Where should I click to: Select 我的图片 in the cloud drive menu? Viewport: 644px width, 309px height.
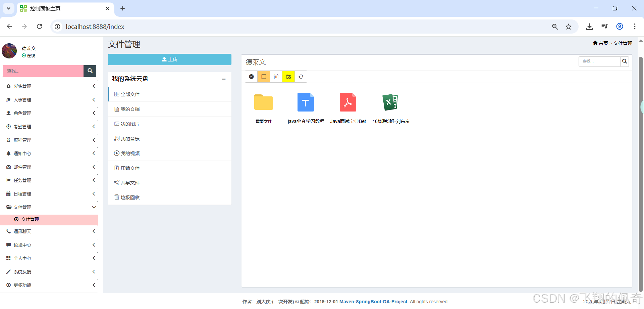pos(130,124)
